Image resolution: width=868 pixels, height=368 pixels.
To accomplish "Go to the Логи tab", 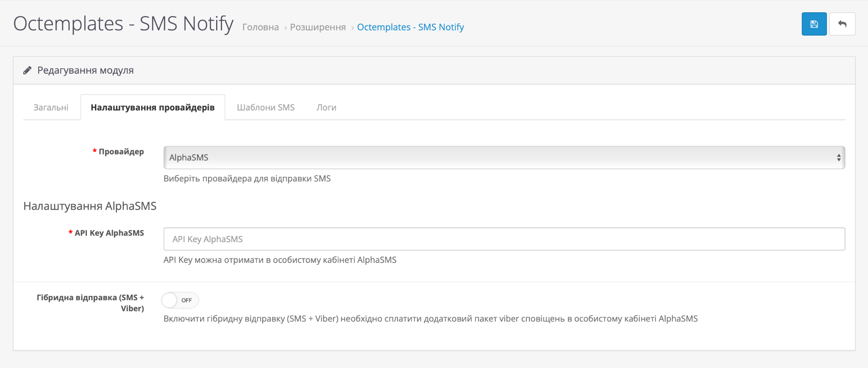I will pos(326,108).
